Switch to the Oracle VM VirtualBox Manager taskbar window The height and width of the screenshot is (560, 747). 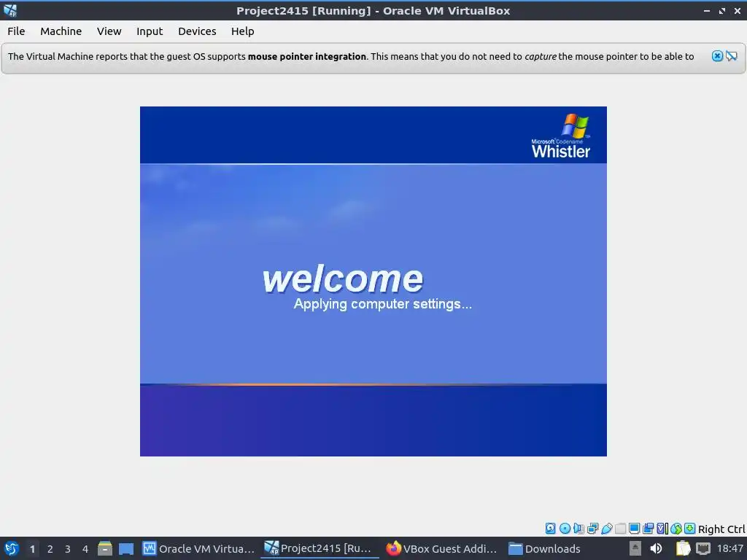click(198, 548)
